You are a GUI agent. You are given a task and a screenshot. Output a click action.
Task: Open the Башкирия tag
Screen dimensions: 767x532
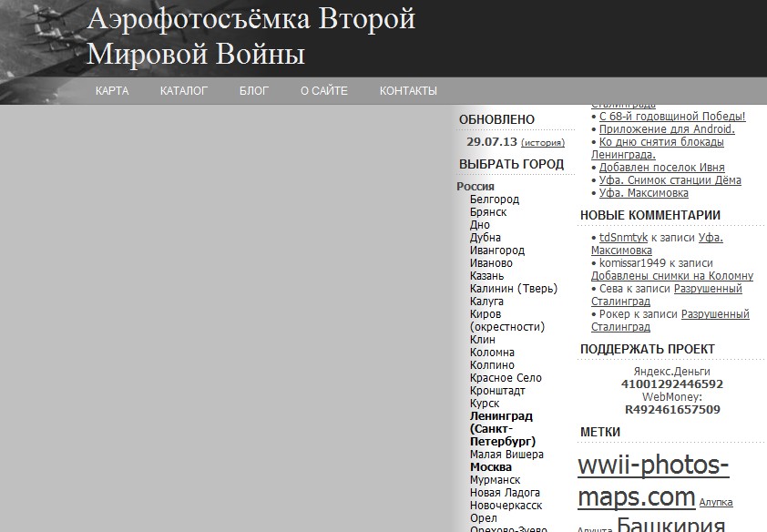click(x=670, y=524)
